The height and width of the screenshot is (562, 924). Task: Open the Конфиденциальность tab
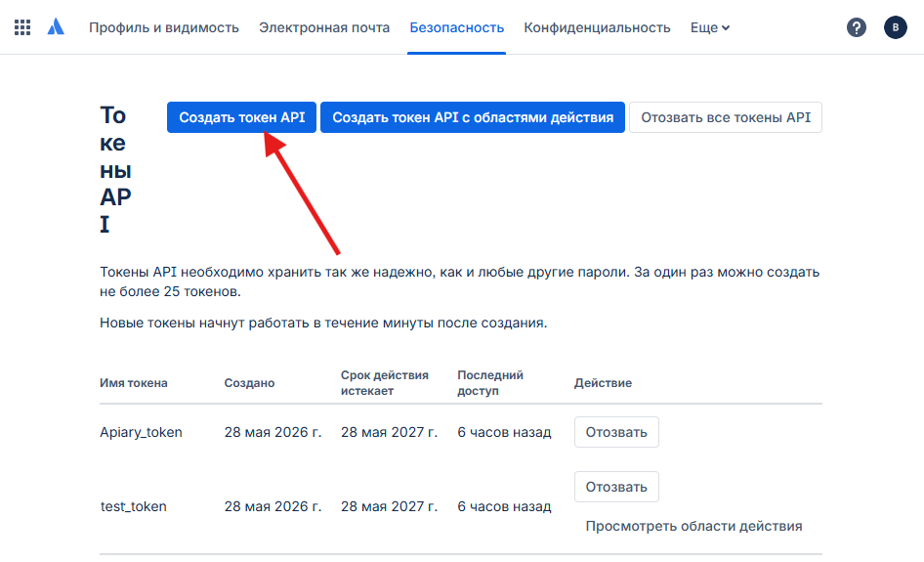coord(597,27)
